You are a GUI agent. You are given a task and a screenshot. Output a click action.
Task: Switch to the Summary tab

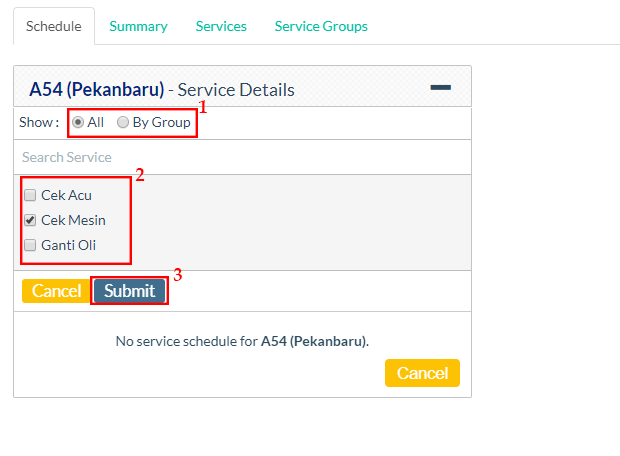[138, 26]
